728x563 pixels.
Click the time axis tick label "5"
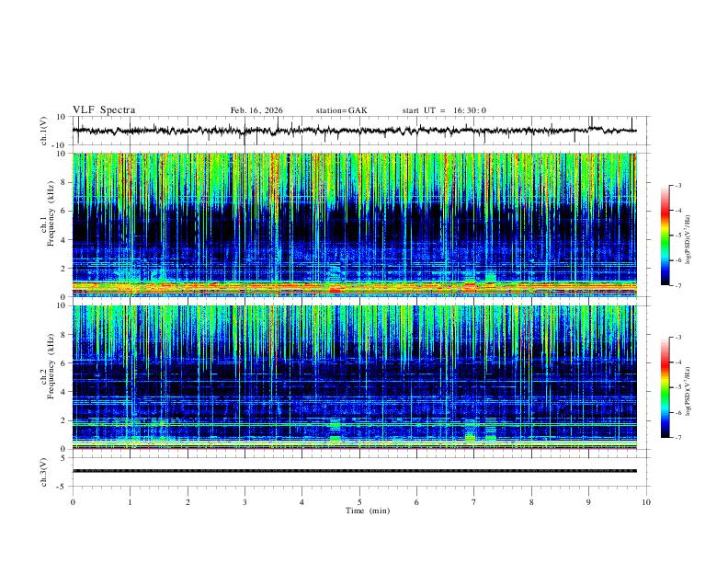[x=359, y=502]
